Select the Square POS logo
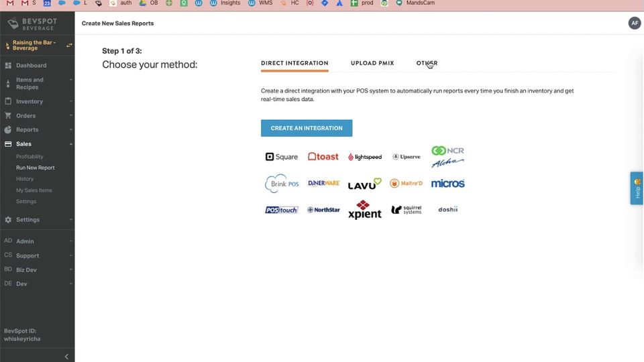This screenshot has width=644, height=362. point(281,157)
